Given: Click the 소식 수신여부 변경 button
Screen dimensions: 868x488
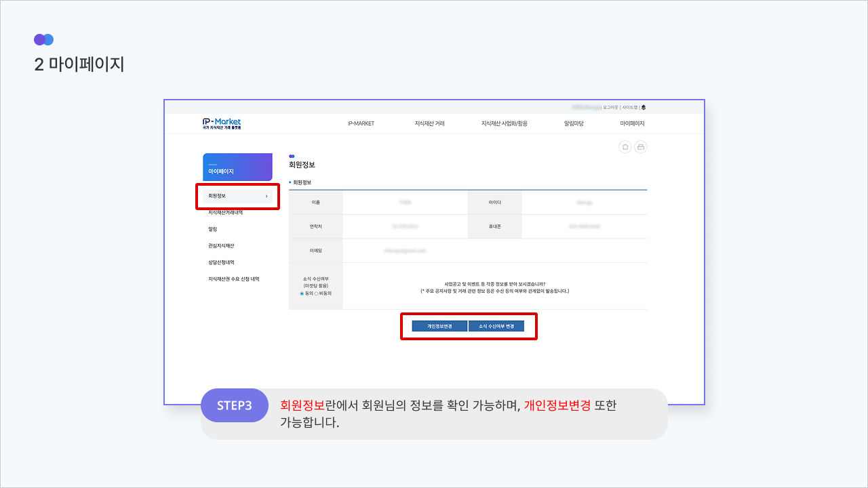Looking at the screenshot, I should tap(496, 326).
